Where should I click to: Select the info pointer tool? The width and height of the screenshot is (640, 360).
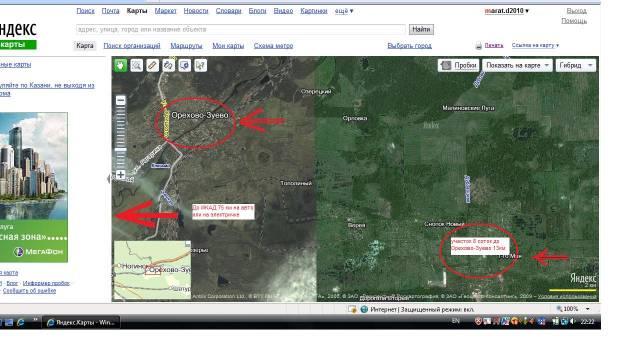point(200,65)
